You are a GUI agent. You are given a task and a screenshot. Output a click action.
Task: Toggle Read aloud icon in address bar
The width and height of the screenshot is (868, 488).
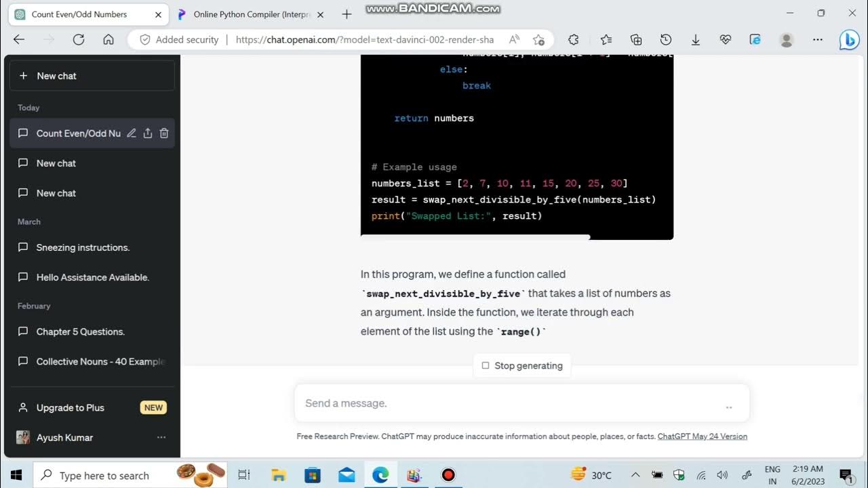515,39
